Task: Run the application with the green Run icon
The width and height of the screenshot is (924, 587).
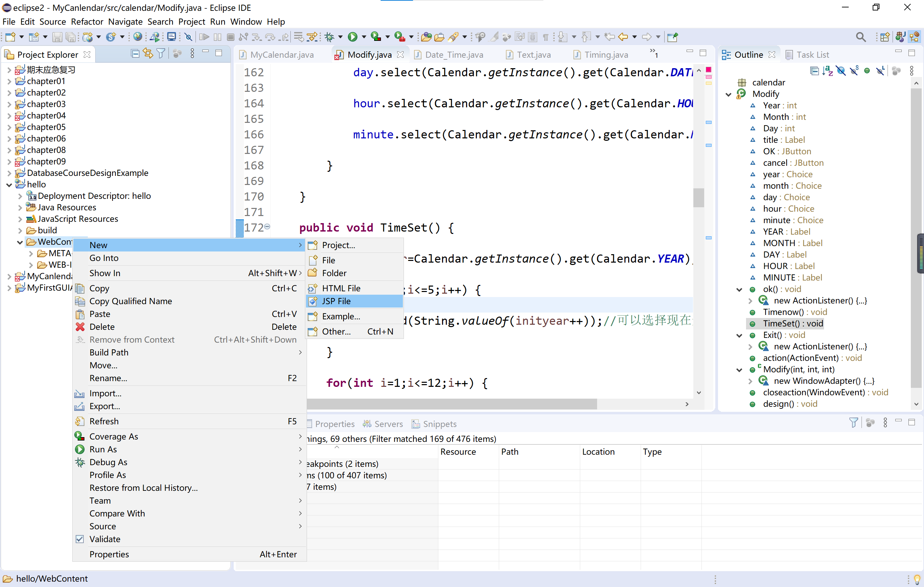Action: tap(352, 37)
